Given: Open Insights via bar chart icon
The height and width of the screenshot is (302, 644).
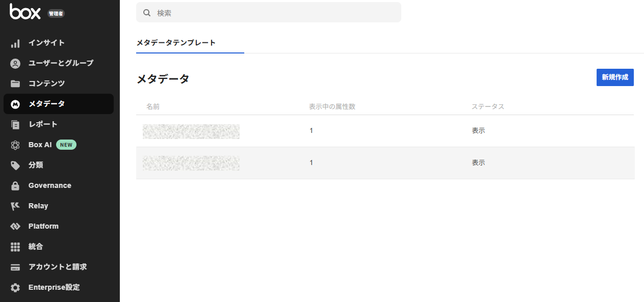Looking at the screenshot, I should tap(15, 43).
